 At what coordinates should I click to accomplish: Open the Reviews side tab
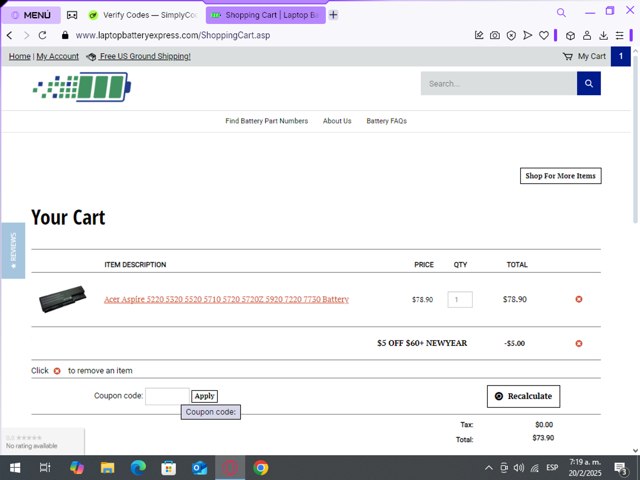[x=13, y=251]
